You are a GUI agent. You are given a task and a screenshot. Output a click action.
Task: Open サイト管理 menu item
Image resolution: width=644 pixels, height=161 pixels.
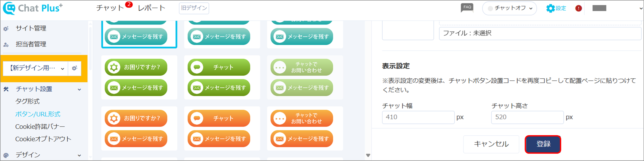pos(31,28)
